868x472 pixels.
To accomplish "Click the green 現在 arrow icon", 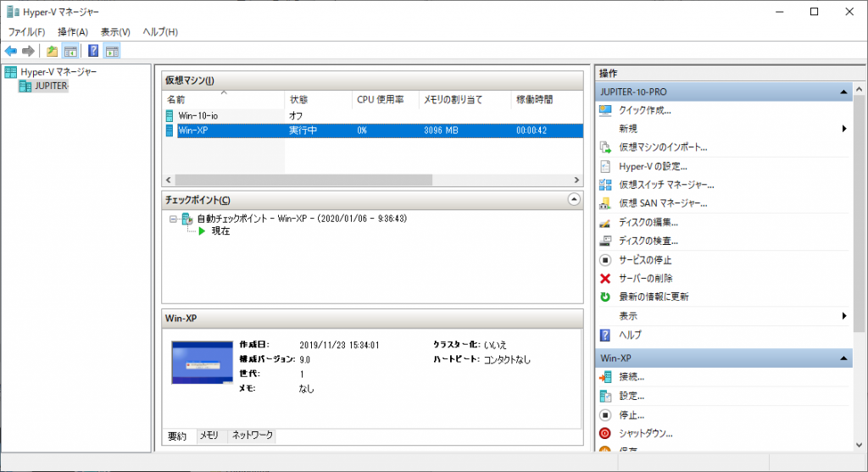I will point(202,231).
